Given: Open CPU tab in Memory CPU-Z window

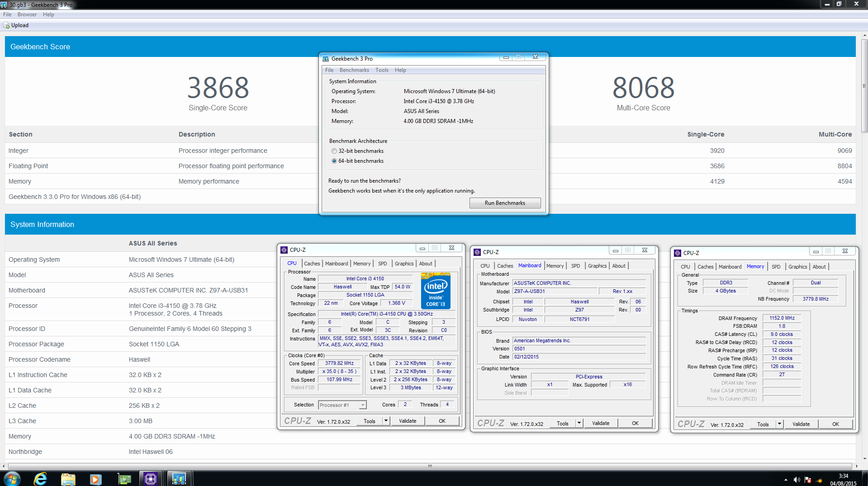Looking at the screenshot, I should click(x=685, y=267).
